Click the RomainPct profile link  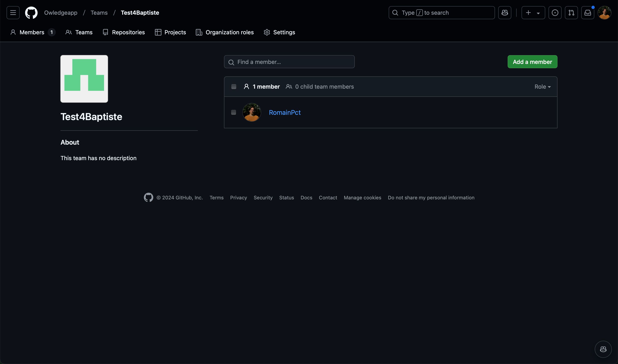click(x=285, y=112)
